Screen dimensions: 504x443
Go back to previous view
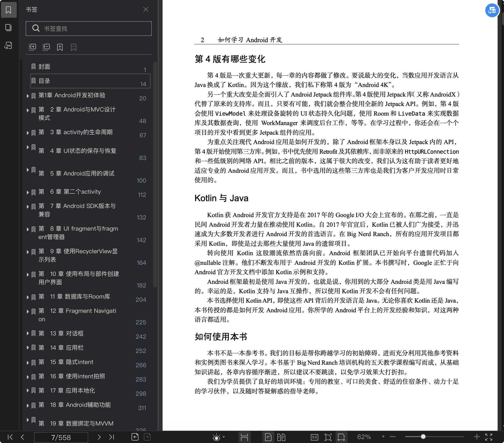point(135,437)
